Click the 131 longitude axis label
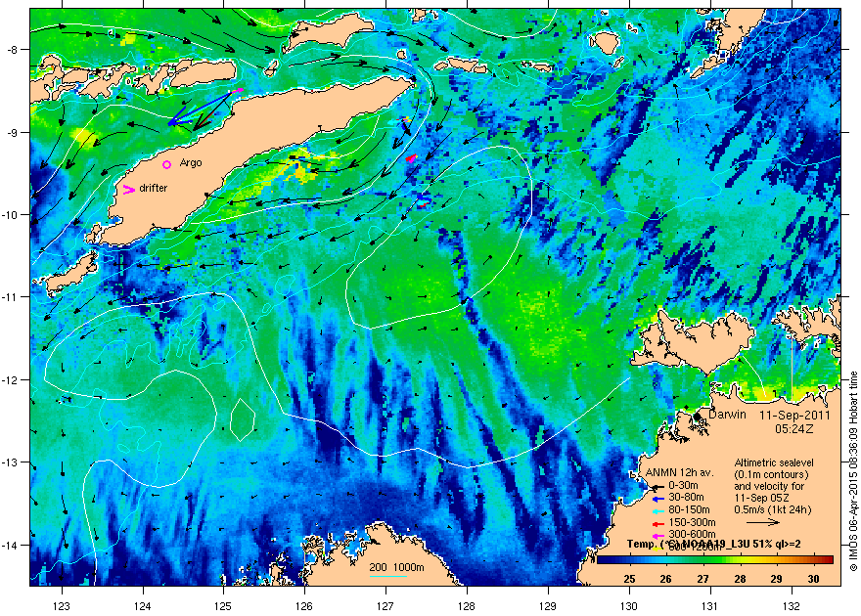 click(710, 606)
